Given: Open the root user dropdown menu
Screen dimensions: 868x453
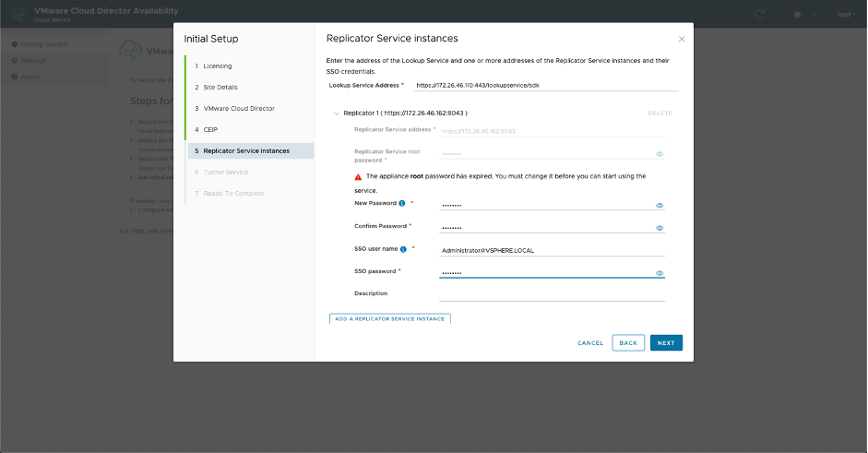Looking at the screenshot, I should 846,15.
